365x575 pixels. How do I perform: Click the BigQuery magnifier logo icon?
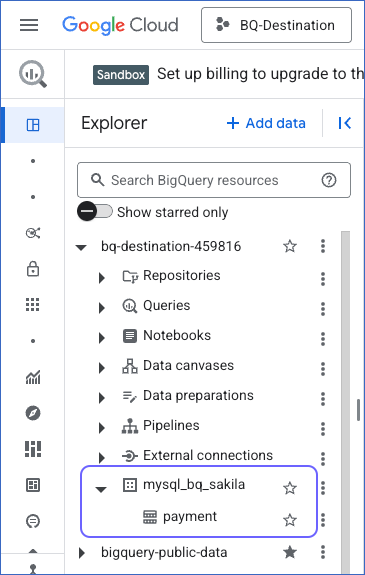point(33,74)
